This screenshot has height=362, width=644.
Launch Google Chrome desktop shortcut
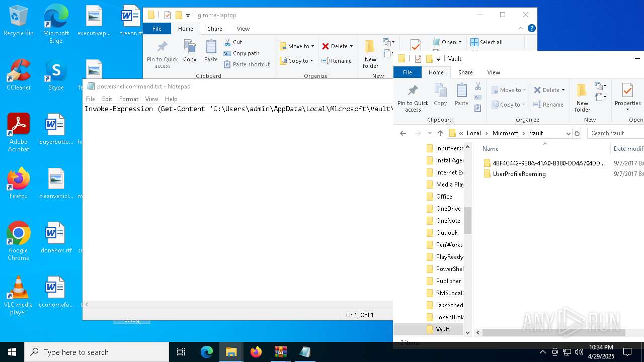point(19,241)
